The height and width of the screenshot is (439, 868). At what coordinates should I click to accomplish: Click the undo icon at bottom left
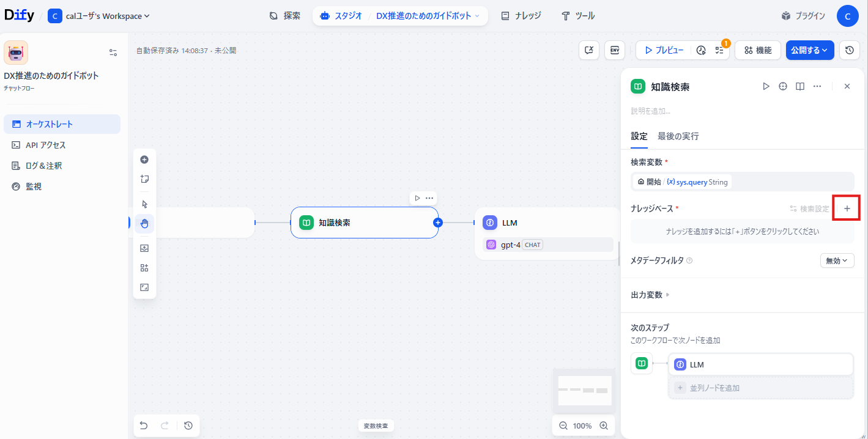[x=144, y=425]
